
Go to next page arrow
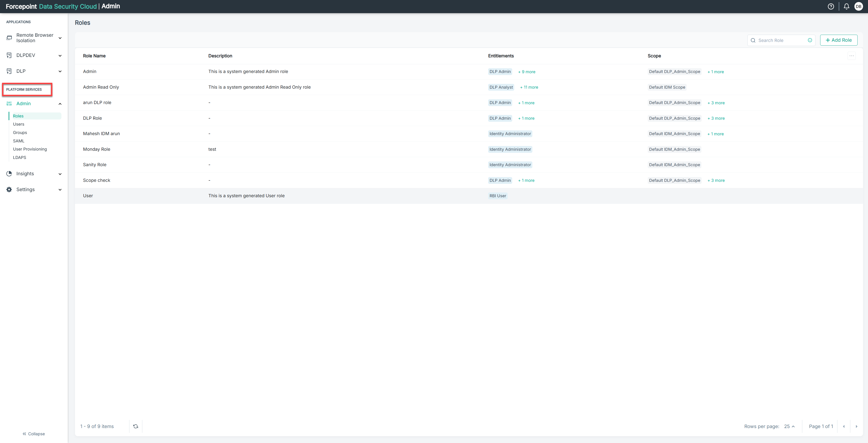(x=856, y=426)
